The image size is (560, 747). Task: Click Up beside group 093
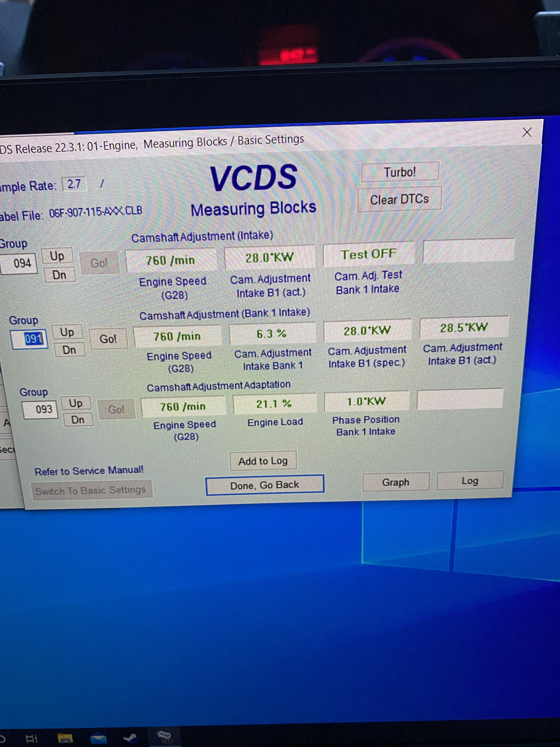[x=76, y=403]
